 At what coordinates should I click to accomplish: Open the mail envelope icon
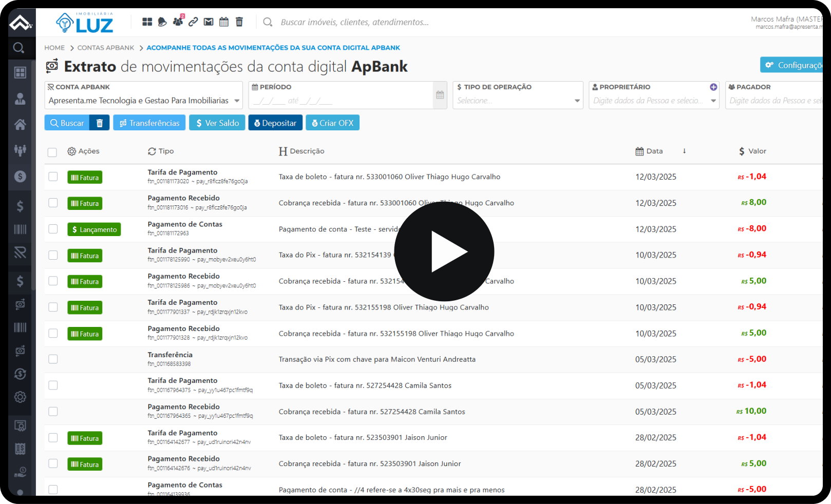pos(209,22)
